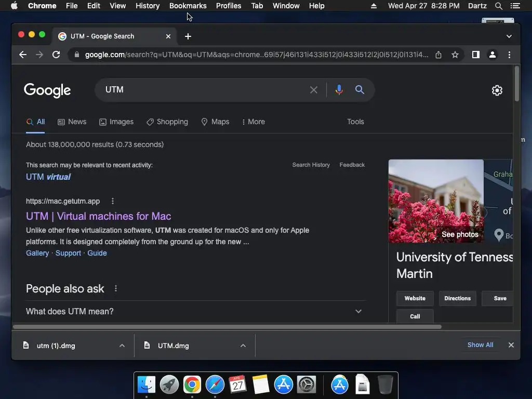The height and width of the screenshot is (399, 532).
Task: Click the Search History link
Action: point(311,165)
